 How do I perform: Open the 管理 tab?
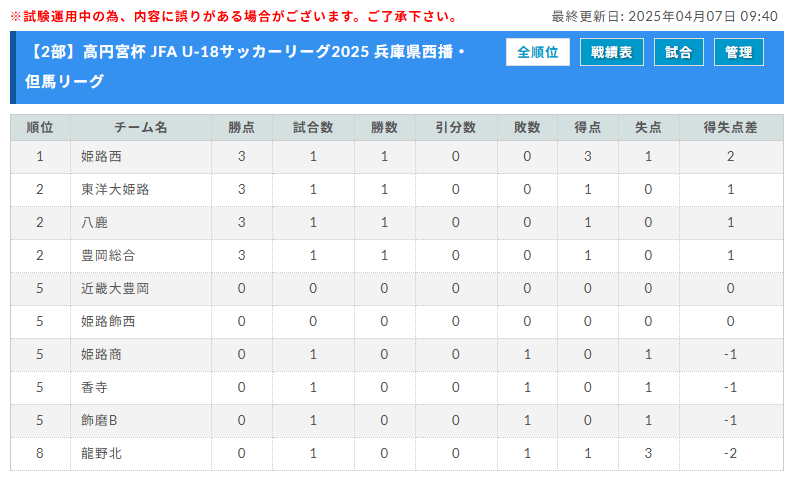coord(738,52)
